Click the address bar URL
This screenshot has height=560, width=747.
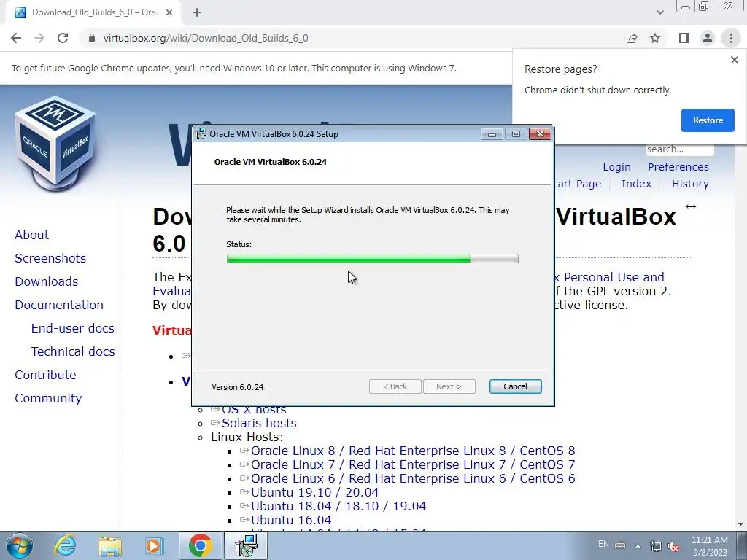(x=205, y=38)
